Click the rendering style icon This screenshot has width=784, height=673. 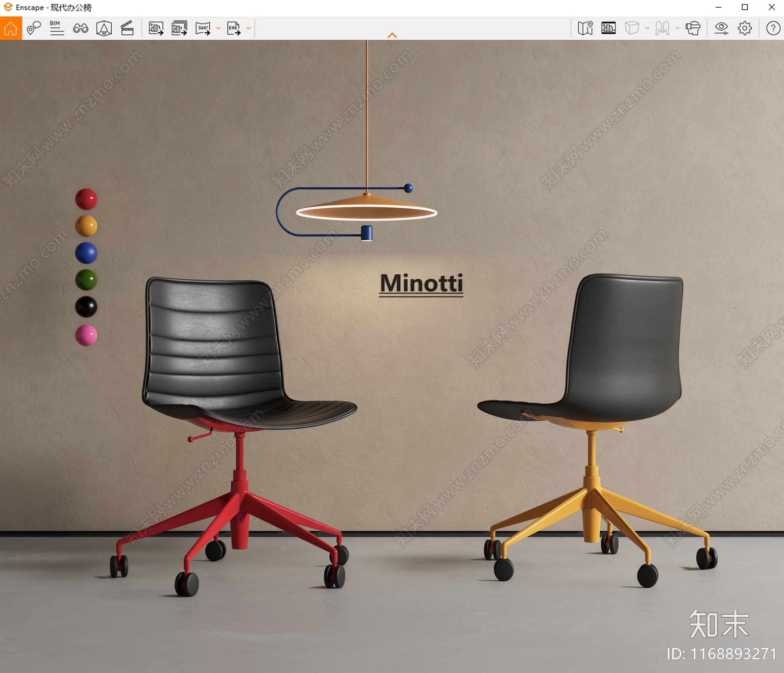662,28
